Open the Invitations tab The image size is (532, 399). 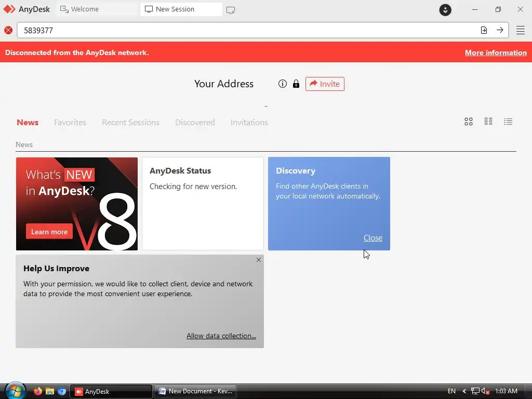[x=249, y=123]
